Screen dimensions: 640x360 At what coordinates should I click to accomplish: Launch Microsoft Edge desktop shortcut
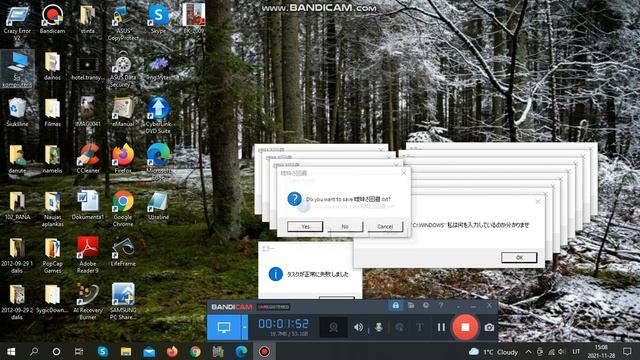(158, 162)
